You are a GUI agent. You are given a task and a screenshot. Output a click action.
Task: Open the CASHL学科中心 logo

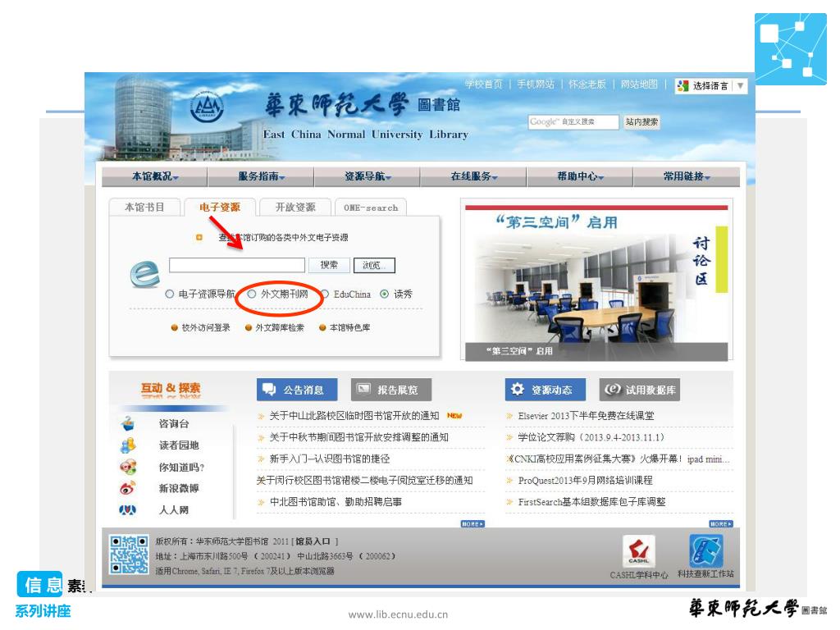[638, 551]
